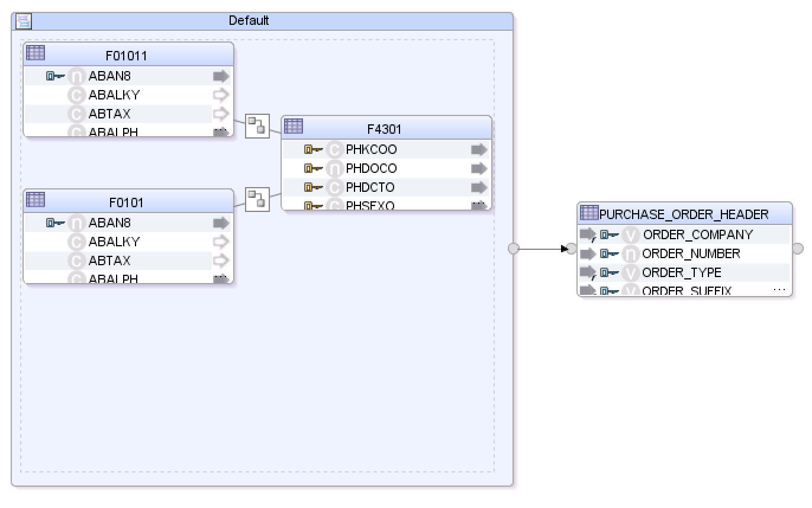Click the join operator icon between F01011 and F4301

[x=257, y=126]
